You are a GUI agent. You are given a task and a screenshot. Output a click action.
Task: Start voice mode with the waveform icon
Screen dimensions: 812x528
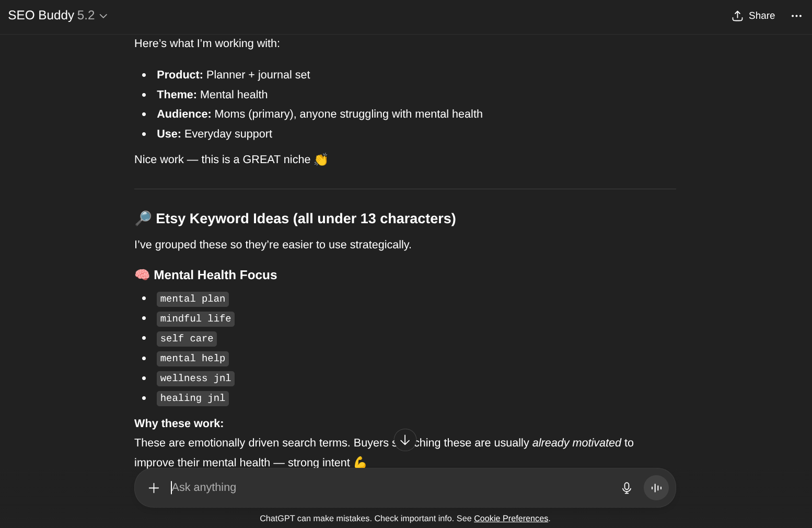(656, 488)
